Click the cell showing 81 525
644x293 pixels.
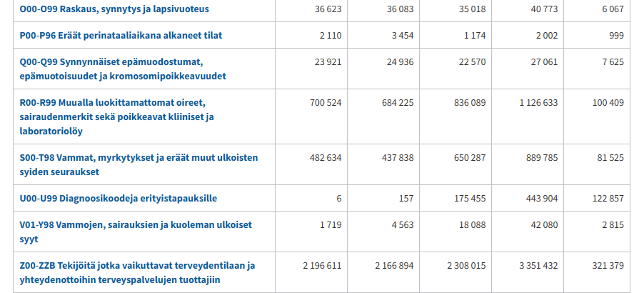[x=608, y=157]
